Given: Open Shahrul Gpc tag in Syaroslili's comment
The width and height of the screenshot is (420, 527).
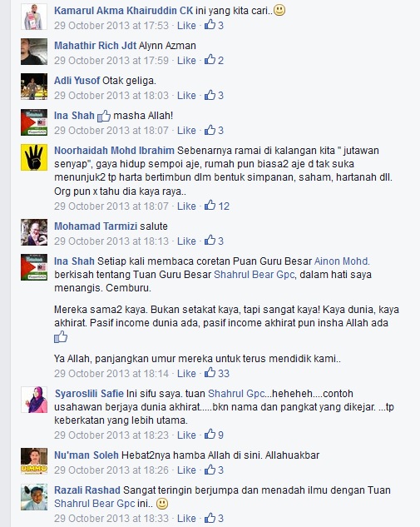Looking at the screenshot, I should point(236,394).
